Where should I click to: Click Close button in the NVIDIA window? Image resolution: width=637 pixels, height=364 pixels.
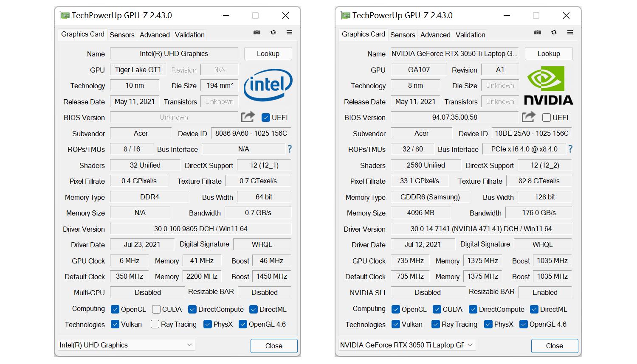tap(554, 346)
